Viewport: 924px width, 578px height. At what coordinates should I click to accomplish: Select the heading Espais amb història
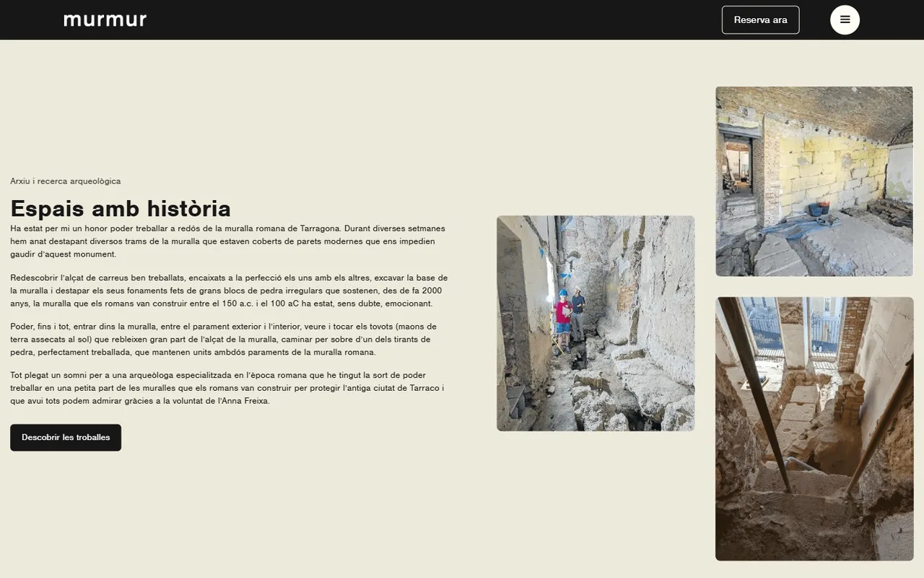[121, 209]
